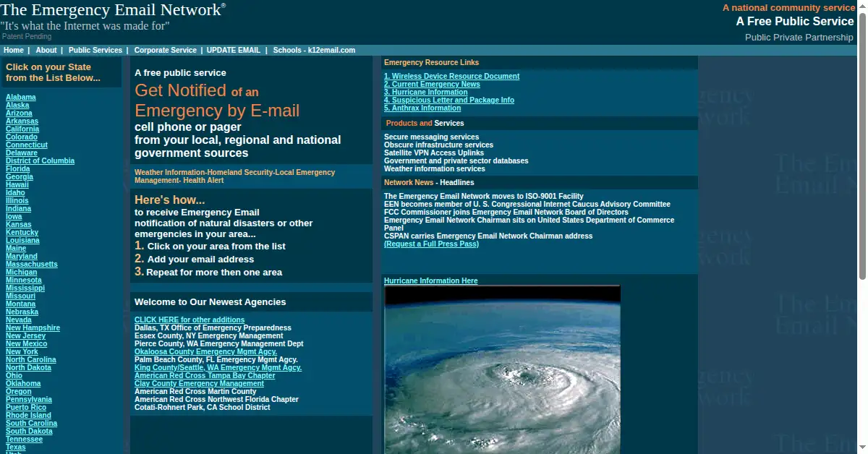Screen dimensions: 868x454
Task: Select North Carolina from the list
Action: coord(31,359)
